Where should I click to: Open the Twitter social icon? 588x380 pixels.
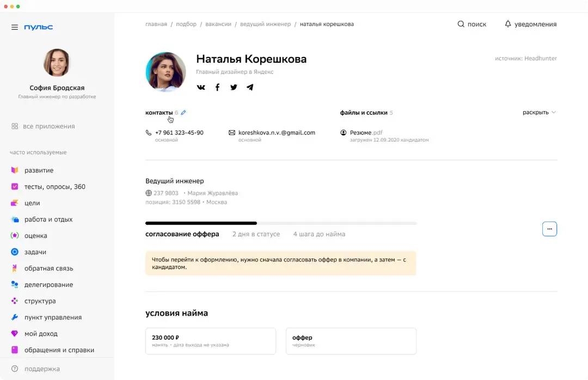[x=234, y=87]
